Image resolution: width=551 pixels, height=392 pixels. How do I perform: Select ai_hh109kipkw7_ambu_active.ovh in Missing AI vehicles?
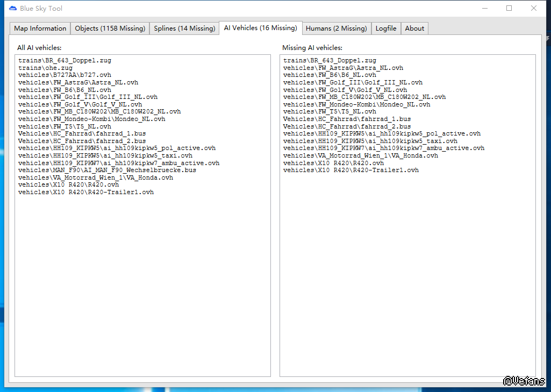[x=384, y=148]
